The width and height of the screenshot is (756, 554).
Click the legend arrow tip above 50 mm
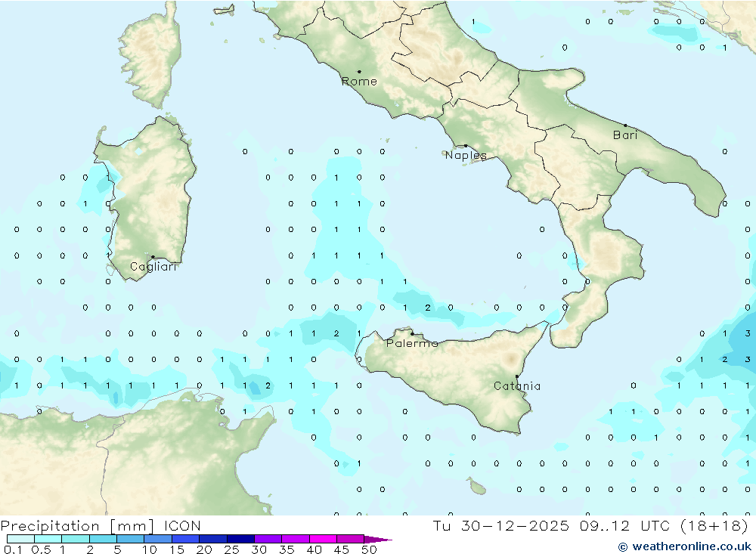click(379, 540)
